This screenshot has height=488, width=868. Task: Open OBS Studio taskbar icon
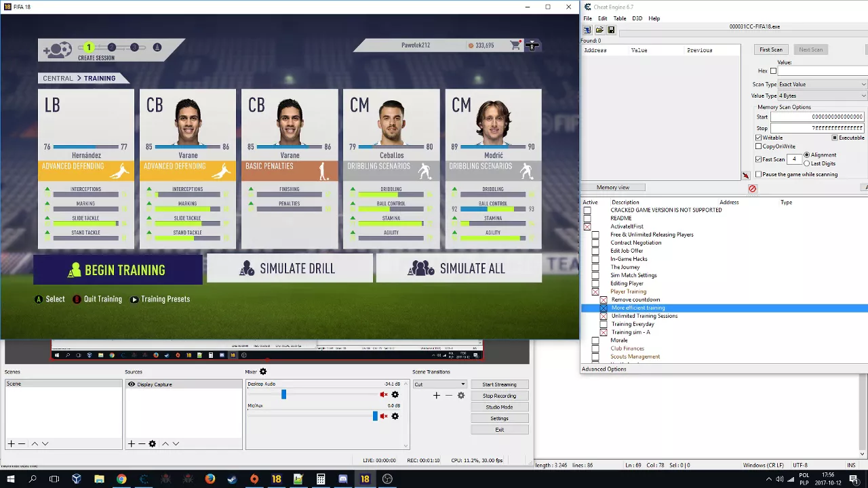[x=387, y=479]
